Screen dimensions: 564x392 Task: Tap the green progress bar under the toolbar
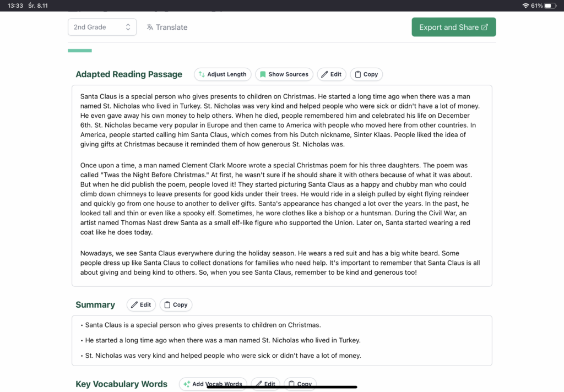click(80, 51)
